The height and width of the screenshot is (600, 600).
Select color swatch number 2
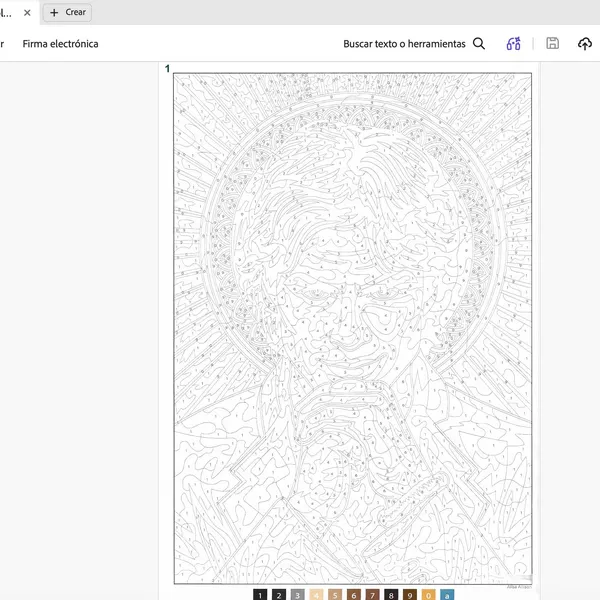[x=279, y=595]
